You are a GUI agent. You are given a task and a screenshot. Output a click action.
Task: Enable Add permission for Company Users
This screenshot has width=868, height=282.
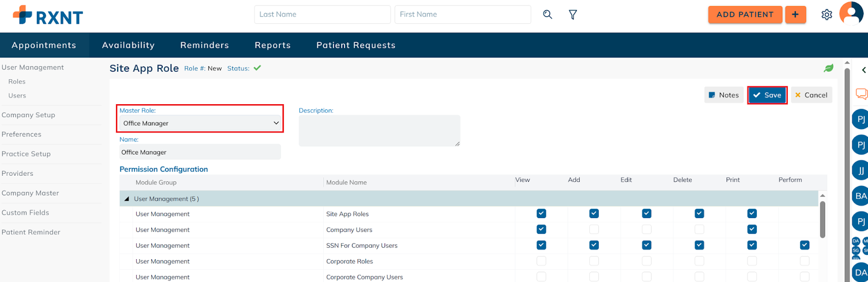coord(594,229)
